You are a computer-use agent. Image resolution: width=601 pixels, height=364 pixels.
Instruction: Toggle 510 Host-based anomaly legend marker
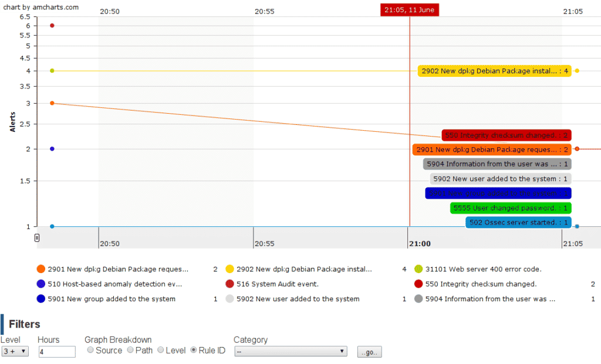click(x=40, y=284)
